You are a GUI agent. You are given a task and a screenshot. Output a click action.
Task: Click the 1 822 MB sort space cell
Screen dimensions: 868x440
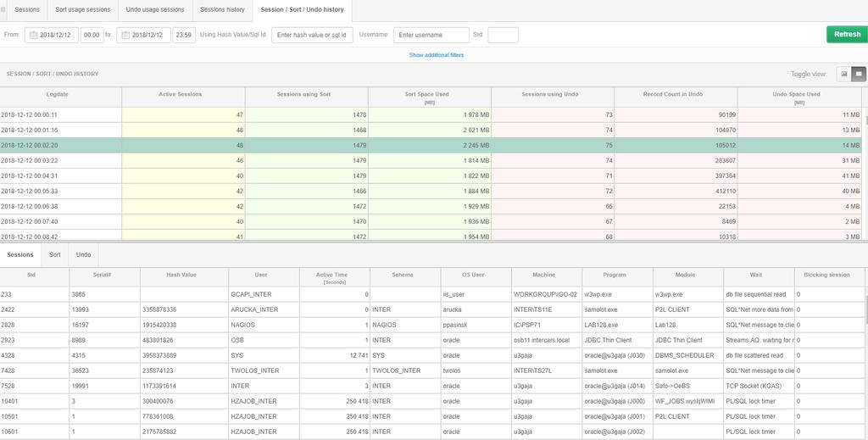click(430, 175)
